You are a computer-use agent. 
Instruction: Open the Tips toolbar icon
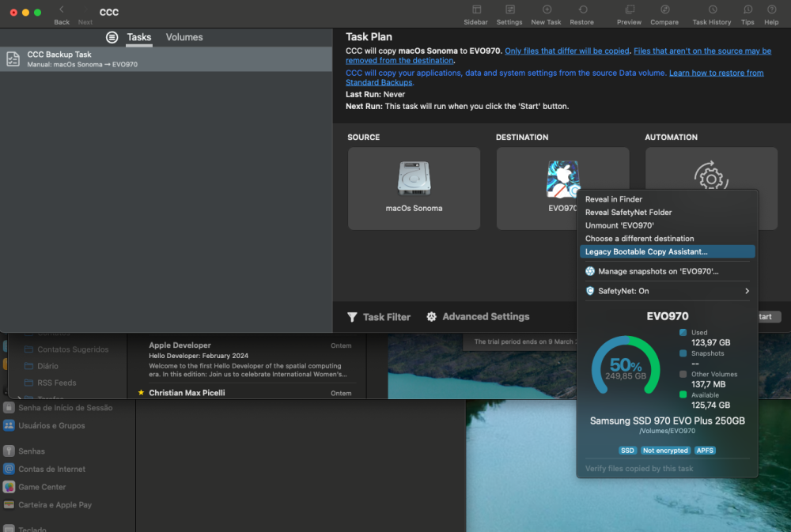(747, 9)
